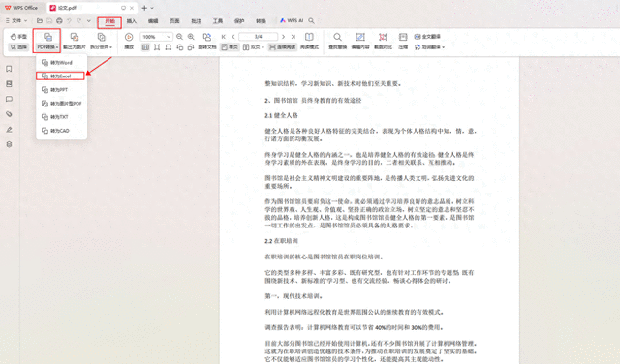620x364 pixels.
Task: Choose 转为Excel from the menu
Action: (x=60, y=76)
